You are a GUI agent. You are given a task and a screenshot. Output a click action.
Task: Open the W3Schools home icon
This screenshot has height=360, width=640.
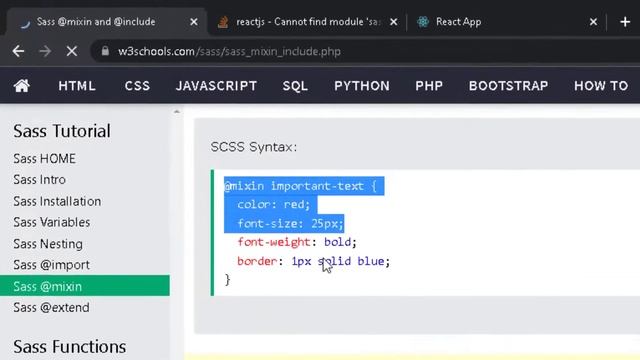(22, 86)
